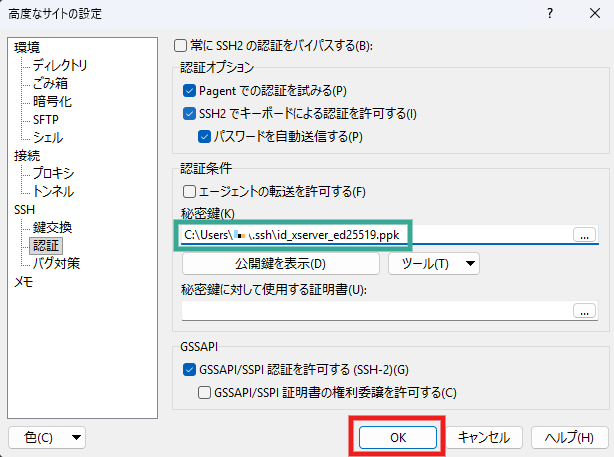This screenshot has width=614, height=457.
Task: Enable GSSAPI/SSPI credential delegation checkbox
Action: pyautogui.click(x=205, y=393)
